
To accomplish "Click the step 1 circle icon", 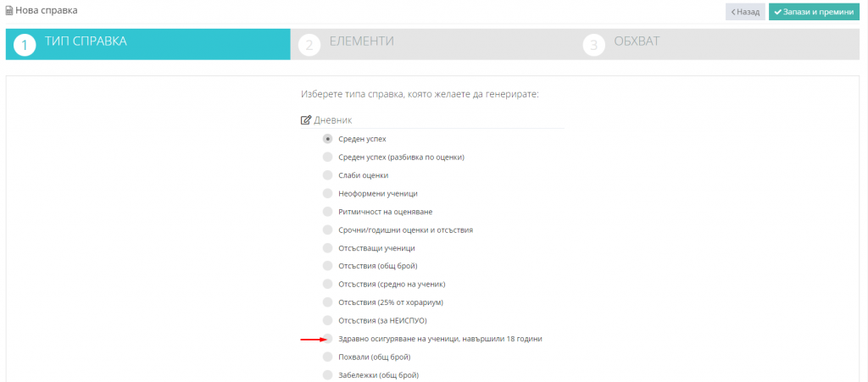I will [x=25, y=46].
